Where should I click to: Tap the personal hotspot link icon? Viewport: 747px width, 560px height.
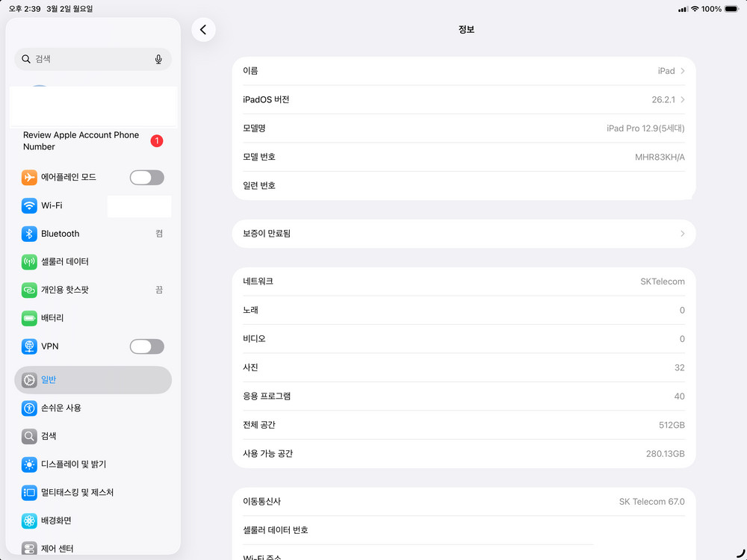[29, 290]
